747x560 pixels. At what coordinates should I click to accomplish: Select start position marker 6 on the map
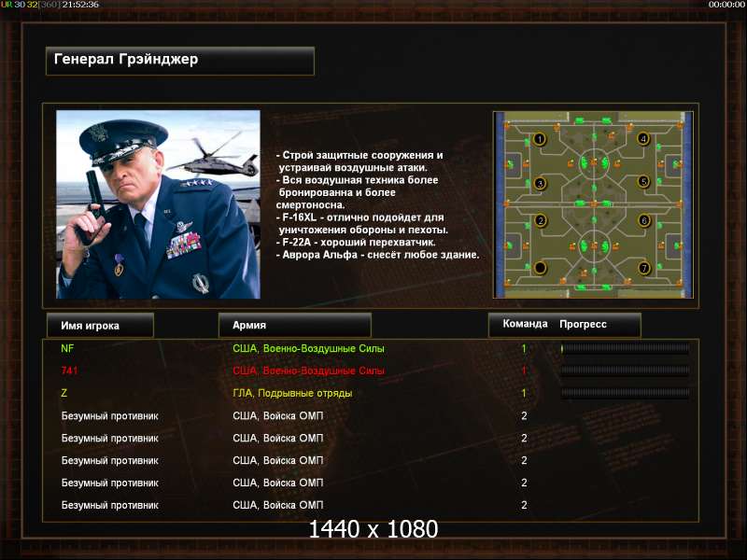point(644,220)
